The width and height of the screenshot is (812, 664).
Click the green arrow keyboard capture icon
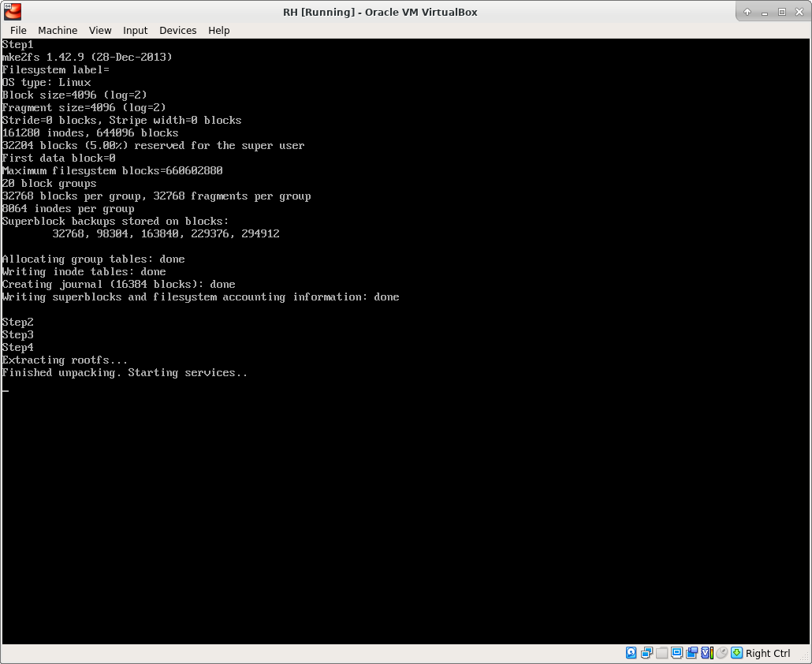point(736,653)
